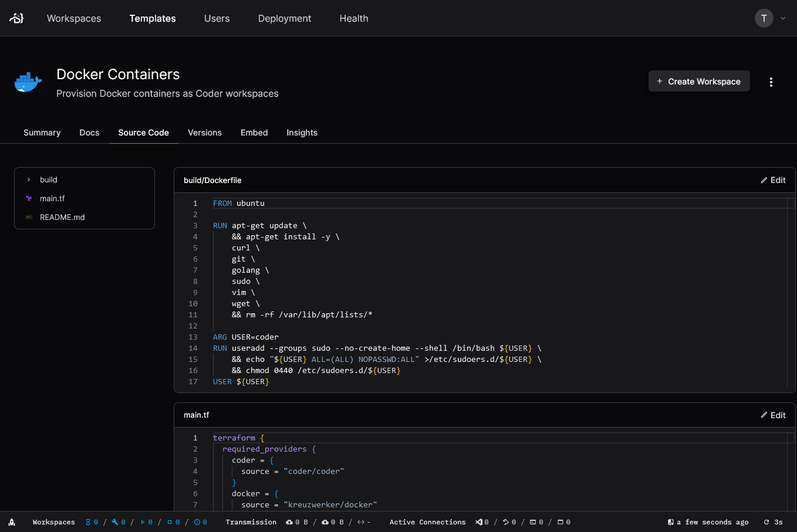Click the VS Code connections icon in status bar
797x532 pixels.
(480, 522)
